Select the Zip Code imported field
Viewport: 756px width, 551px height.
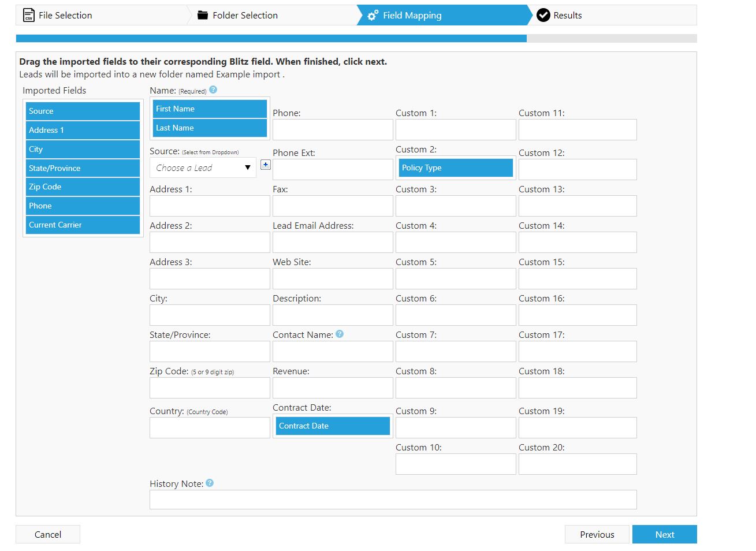point(83,187)
